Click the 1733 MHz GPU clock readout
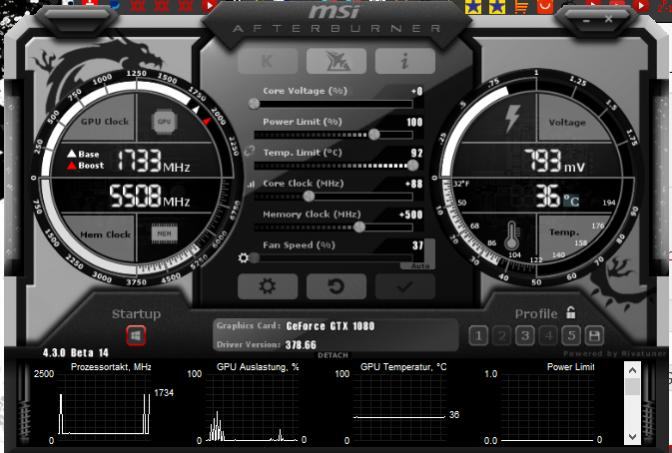 pyautogui.click(x=153, y=161)
